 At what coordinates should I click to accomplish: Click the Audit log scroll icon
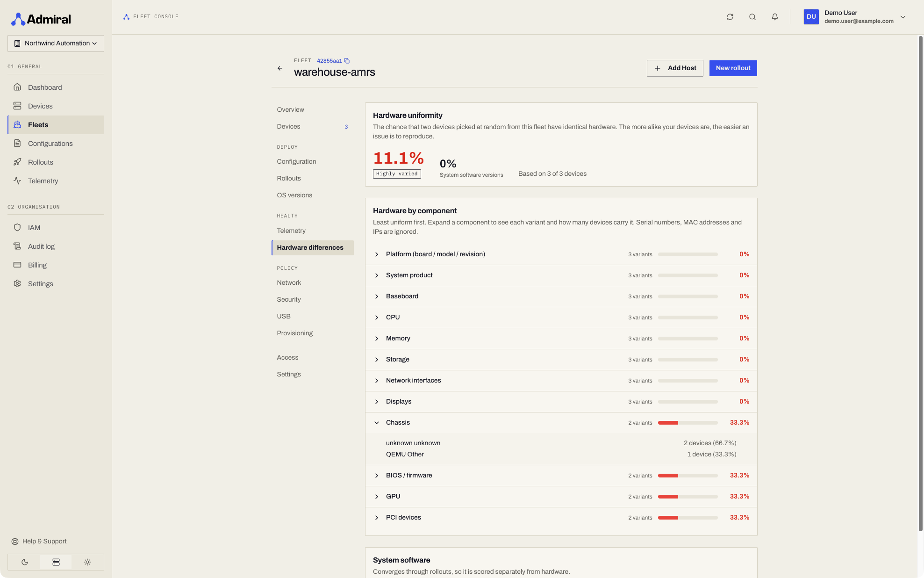[17, 246]
